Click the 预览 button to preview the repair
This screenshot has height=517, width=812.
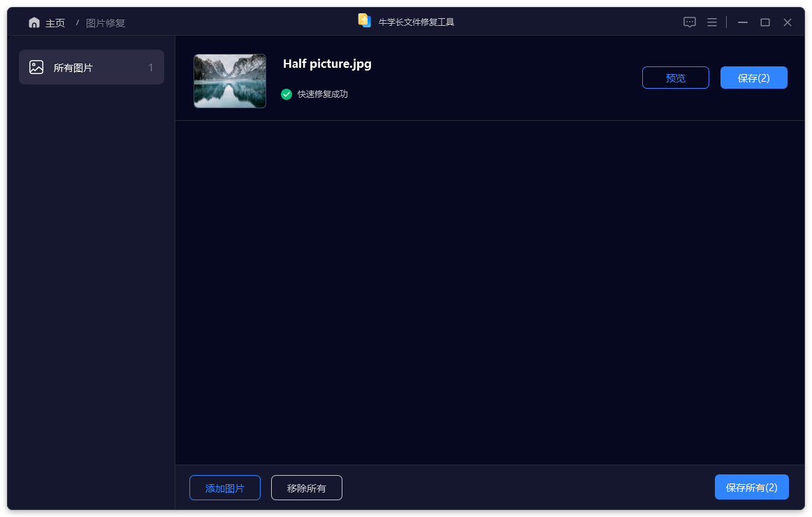[675, 78]
